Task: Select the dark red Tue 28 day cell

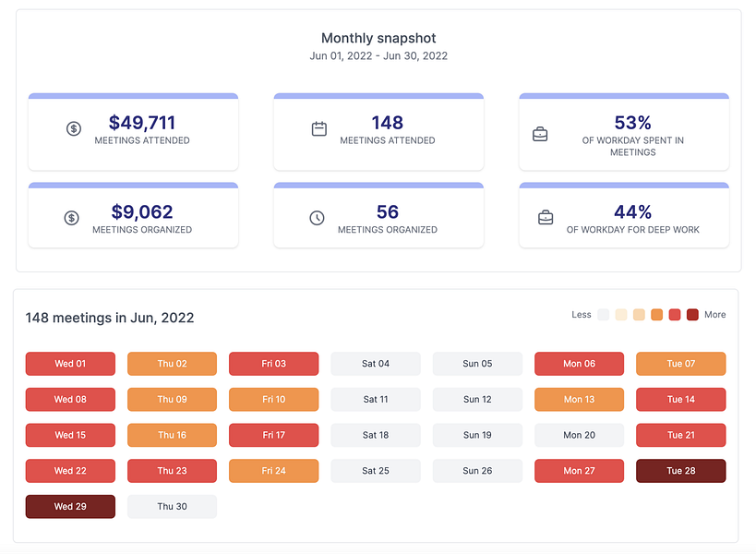Action: click(680, 471)
